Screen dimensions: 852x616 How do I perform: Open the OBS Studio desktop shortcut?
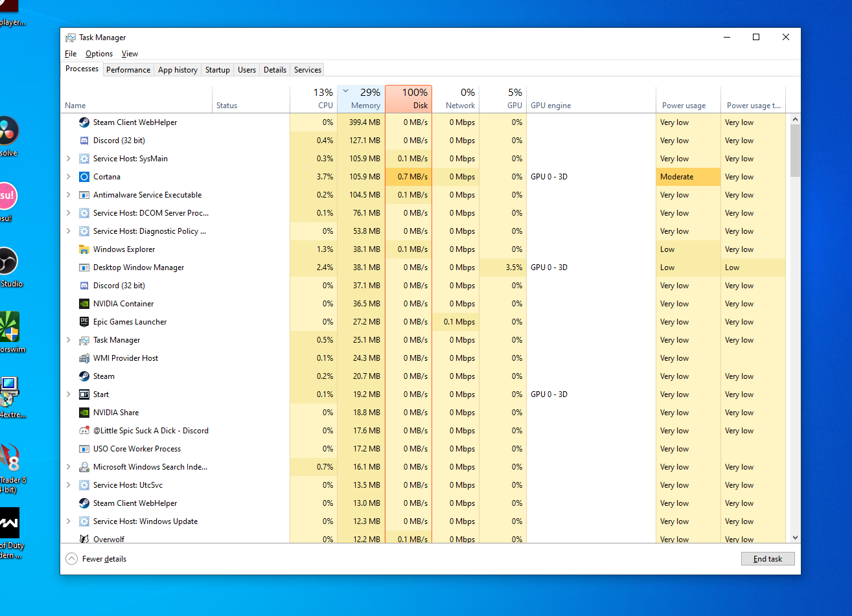tap(8, 262)
